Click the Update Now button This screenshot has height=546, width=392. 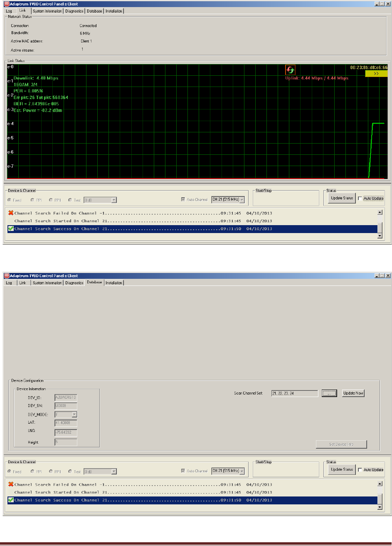pyautogui.click(x=353, y=393)
